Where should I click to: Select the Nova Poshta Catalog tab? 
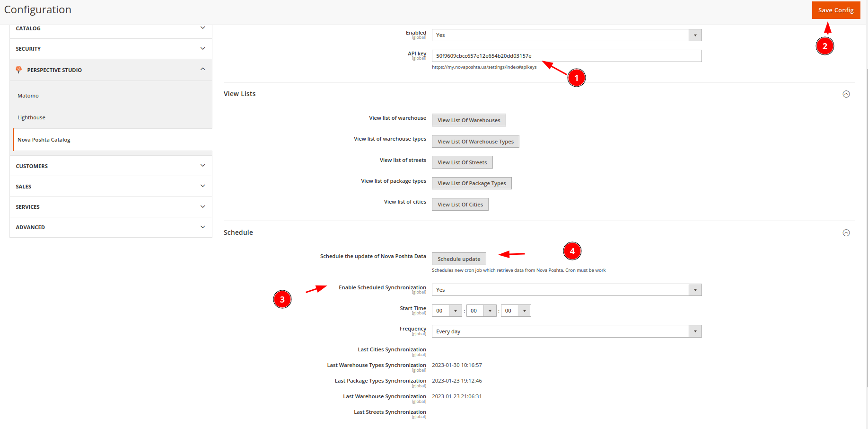click(x=113, y=140)
